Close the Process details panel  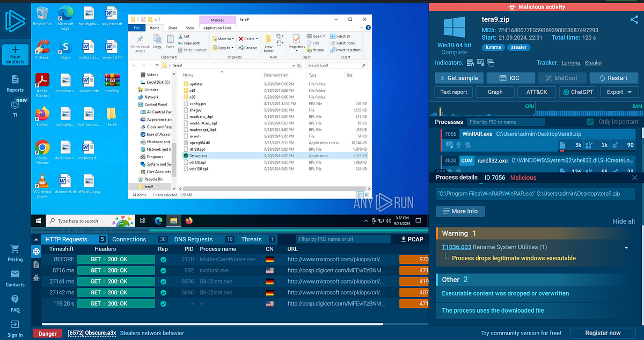[x=634, y=178]
